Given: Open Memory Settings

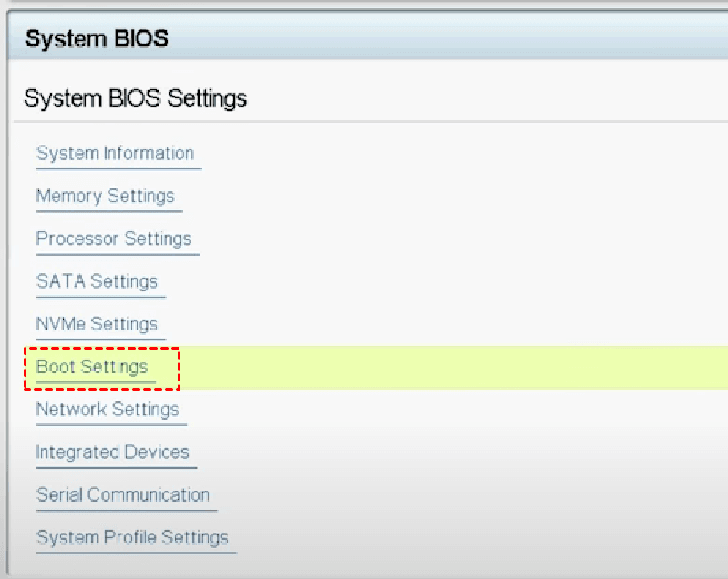Looking at the screenshot, I should [105, 197].
